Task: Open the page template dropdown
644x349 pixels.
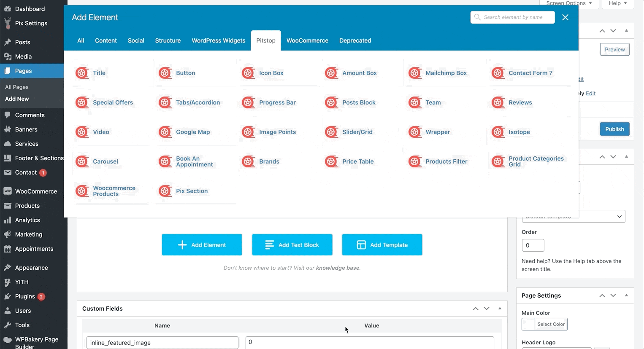Action: pyautogui.click(x=574, y=216)
